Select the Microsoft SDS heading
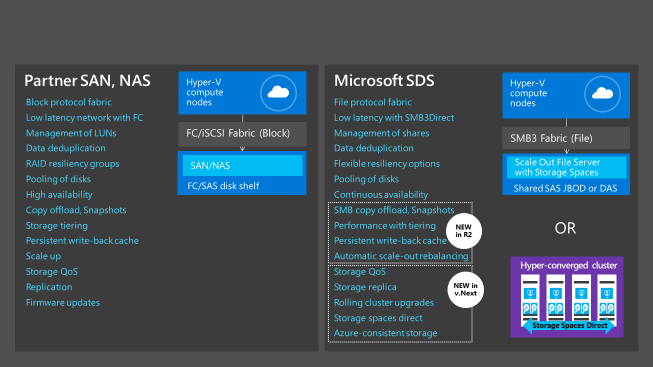This screenshot has width=653, height=367. pos(384,80)
